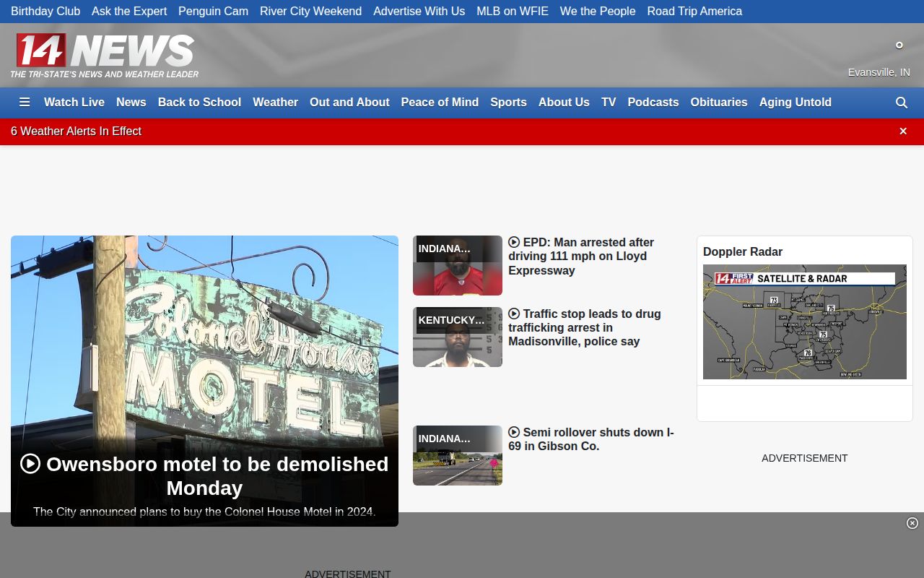
Task: Open the site search magnifier
Action: pos(902,103)
